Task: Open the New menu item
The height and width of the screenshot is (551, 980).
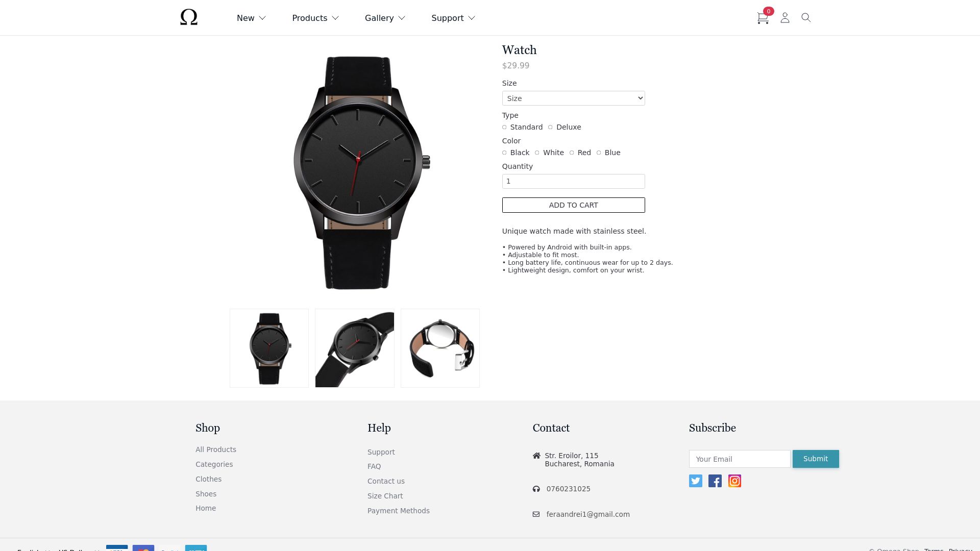Action: (x=251, y=18)
